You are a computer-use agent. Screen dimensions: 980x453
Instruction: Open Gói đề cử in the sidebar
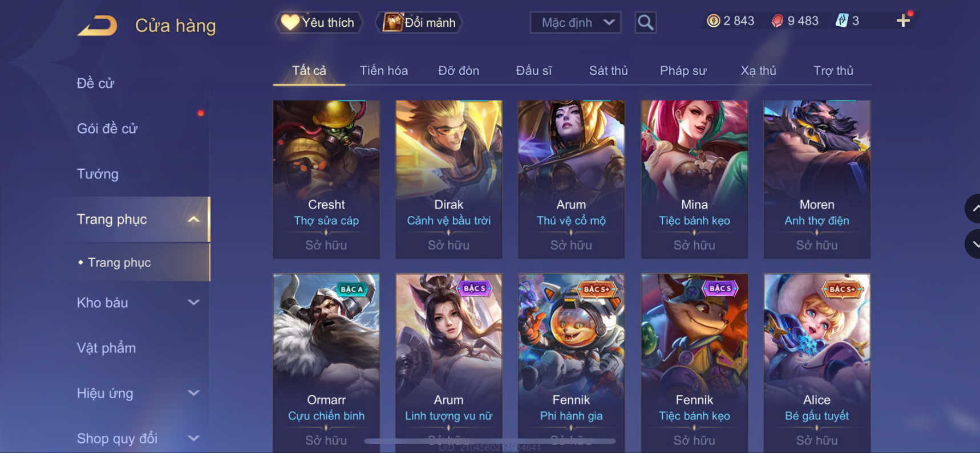pyautogui.click(x=107, y=129)
